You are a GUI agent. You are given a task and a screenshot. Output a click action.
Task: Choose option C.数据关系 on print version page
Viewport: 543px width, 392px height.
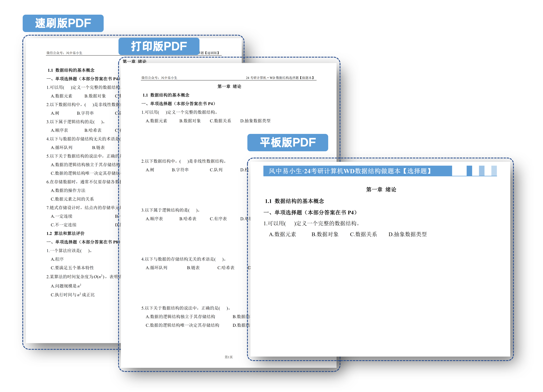tap(220, 121)
